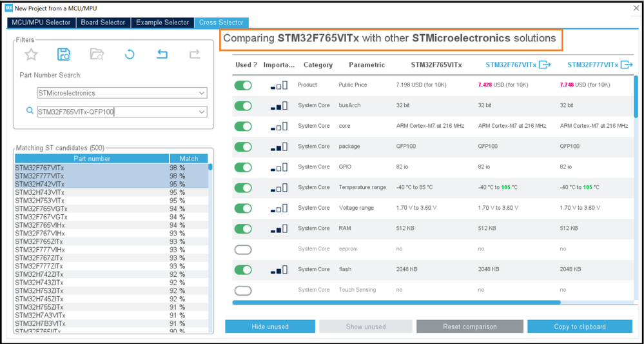Click importance bars icon for RAM row

coord(279,229)
